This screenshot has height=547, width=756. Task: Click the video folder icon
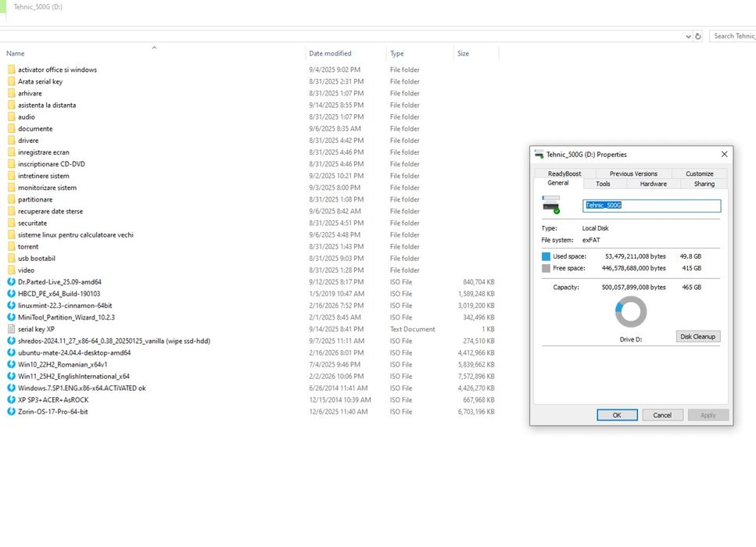(11, 270)
